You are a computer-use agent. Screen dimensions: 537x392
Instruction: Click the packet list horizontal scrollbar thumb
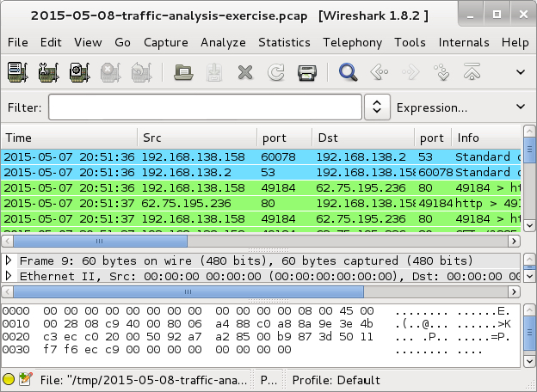coord(101,242)
